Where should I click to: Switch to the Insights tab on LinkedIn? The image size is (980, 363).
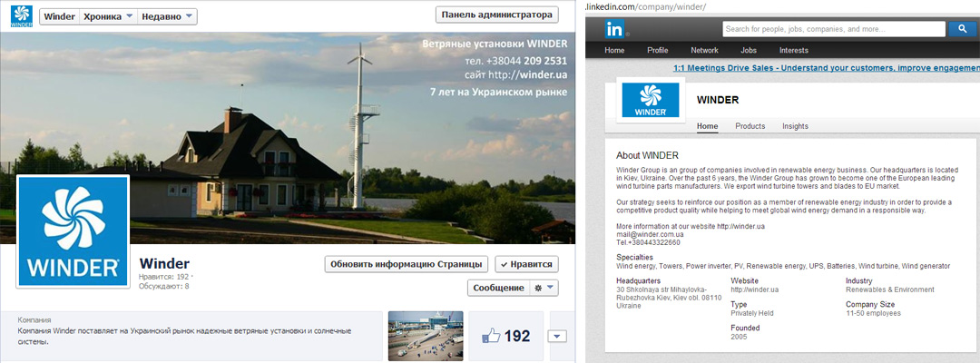coord(795,126)
